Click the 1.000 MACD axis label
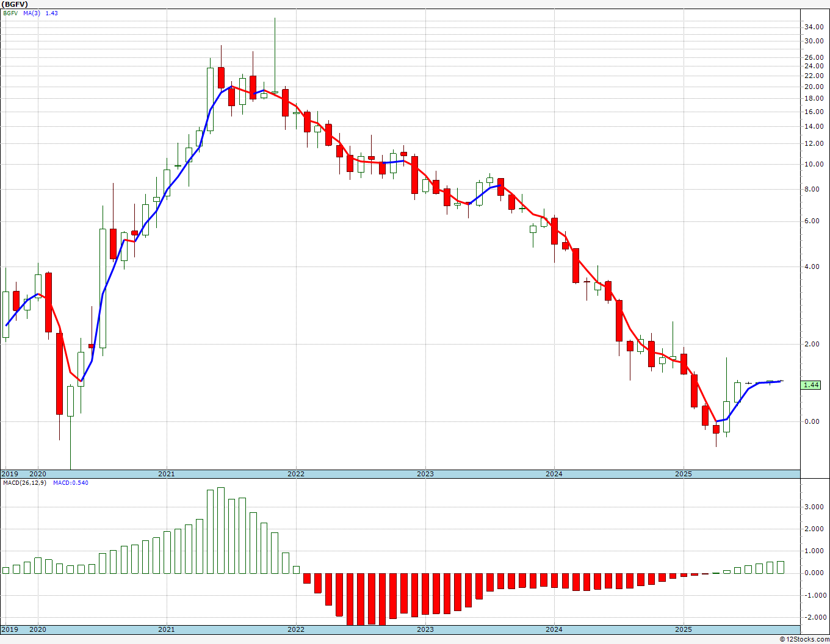Screen dimensions: 830x644 pyautogui.click(x=814, y=551)
